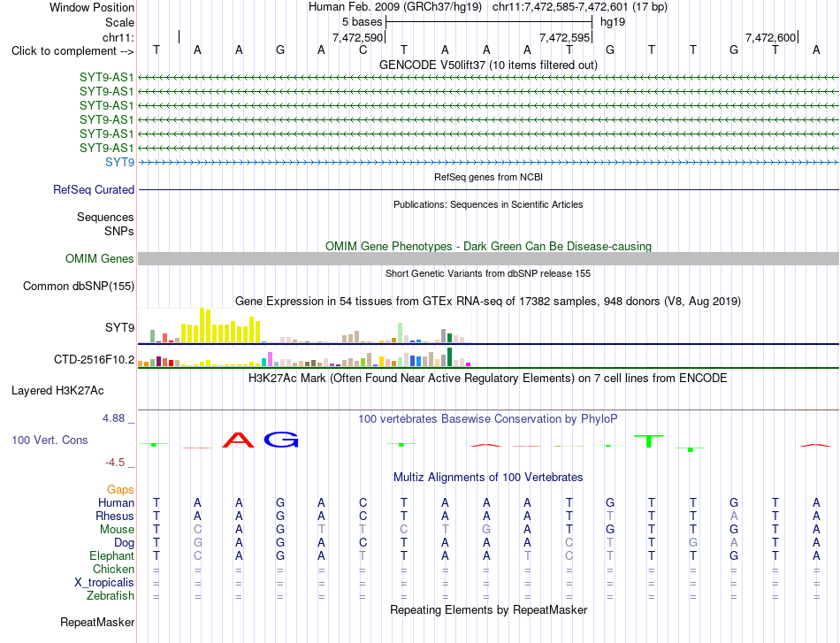
Task: Click the RepeatMasker track label
Action: [x=97, y=622]
